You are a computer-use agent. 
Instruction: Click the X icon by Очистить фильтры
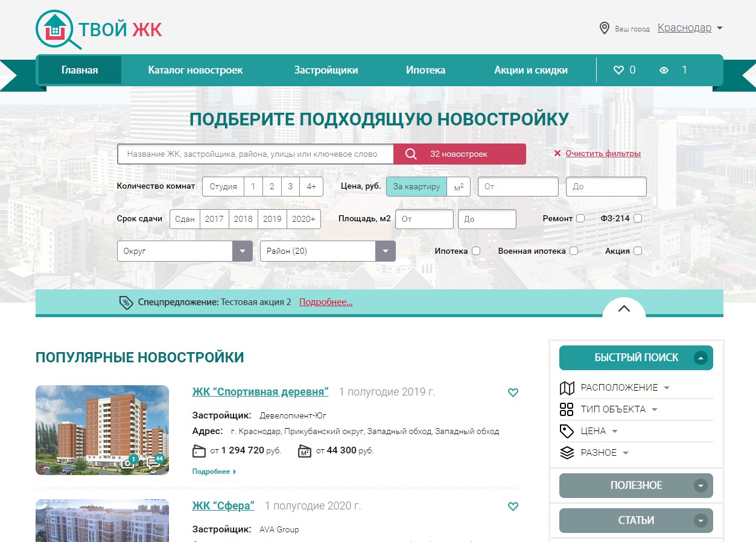(557, 154)
